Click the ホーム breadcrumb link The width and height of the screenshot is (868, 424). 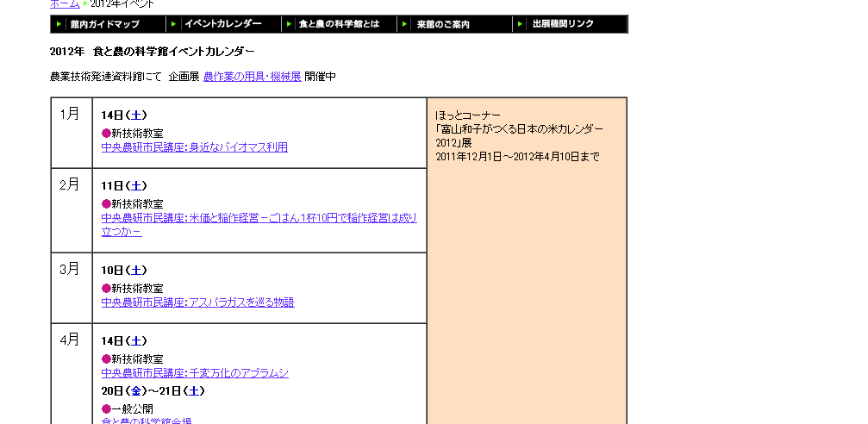click(x=65, y=3)
